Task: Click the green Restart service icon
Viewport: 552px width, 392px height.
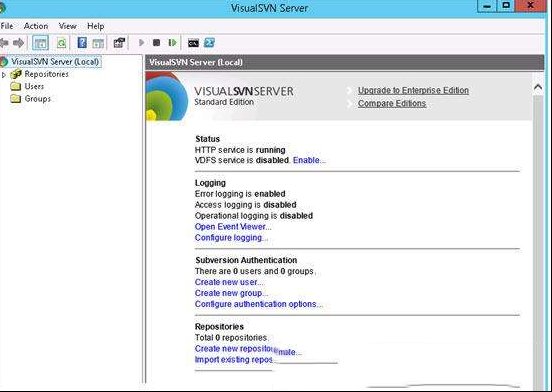Action: (x=172, y=43)
